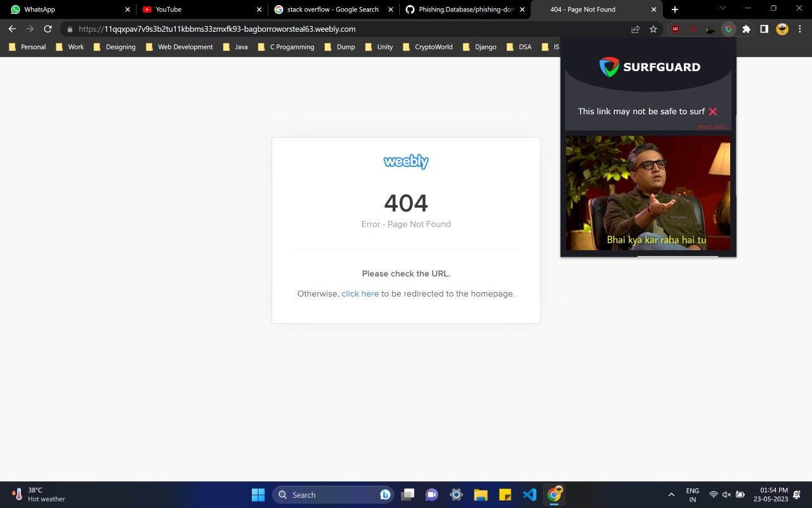Viewport: 812px width, 508px height.
Task: Close the 404 Page Not Found tab
Action: click(x=653, y=10)
